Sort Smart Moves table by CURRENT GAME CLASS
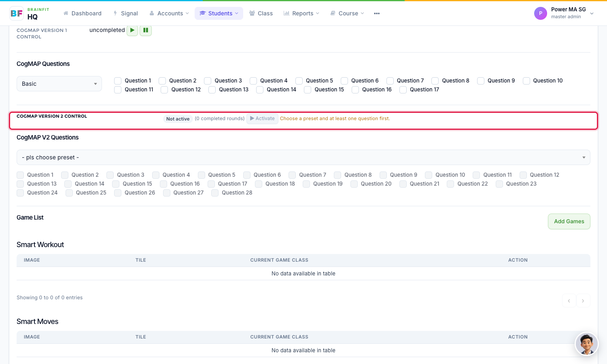 click(279, 337)
